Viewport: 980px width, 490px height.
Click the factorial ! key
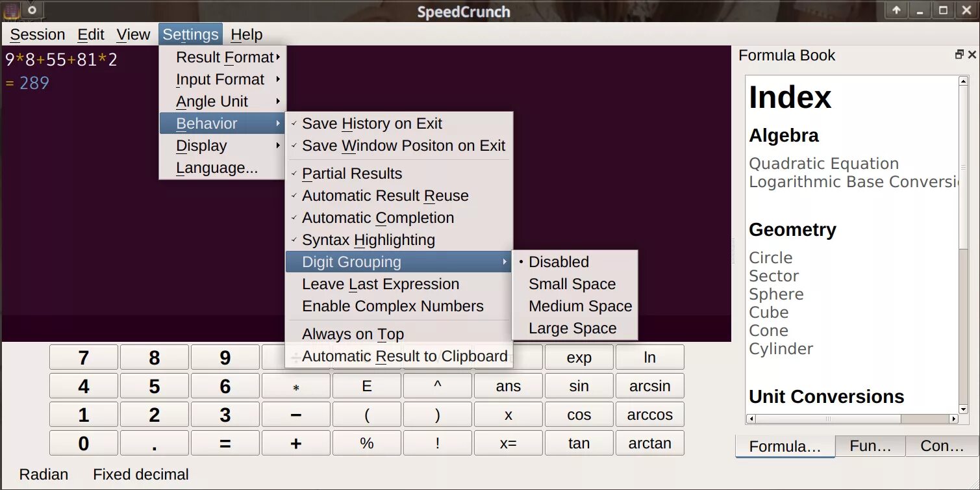pyautogui.click(x=438, y=443)
